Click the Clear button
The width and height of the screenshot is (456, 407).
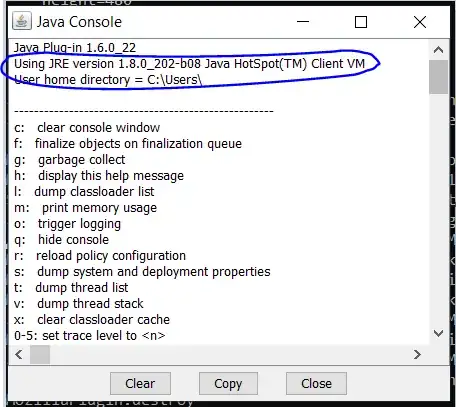click(140, 383)
